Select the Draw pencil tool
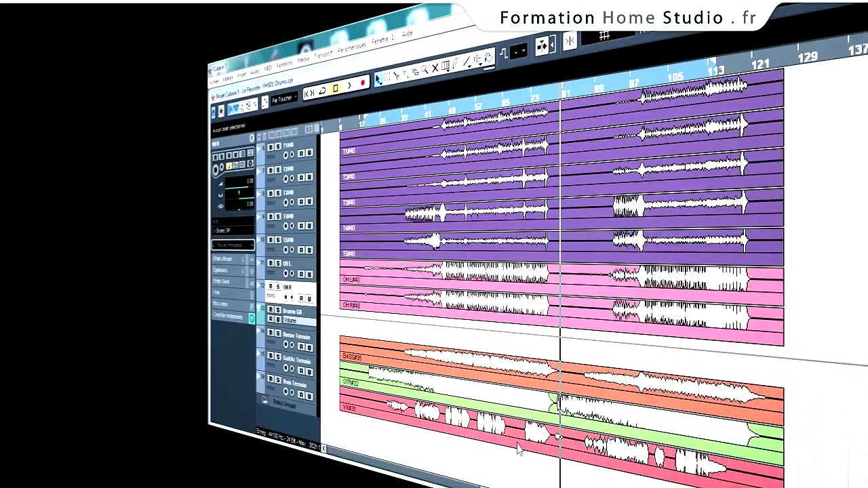Image resolution: width=868 pixels, height=488 pixels. click(x=456, y=64)
